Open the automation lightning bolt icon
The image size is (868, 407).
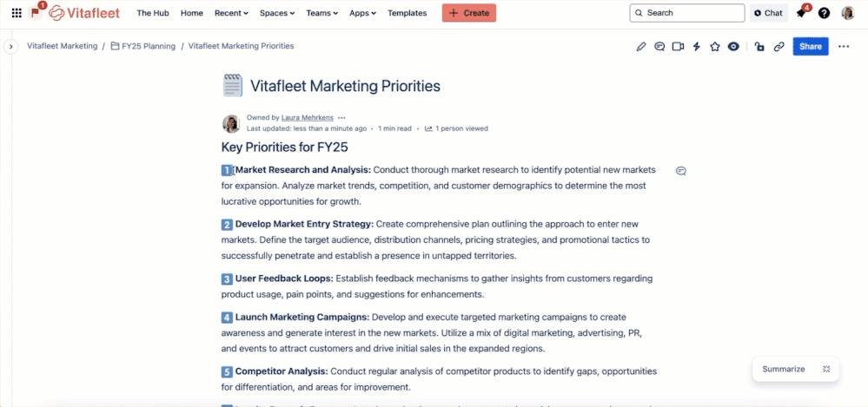click(x=697, y=47)
